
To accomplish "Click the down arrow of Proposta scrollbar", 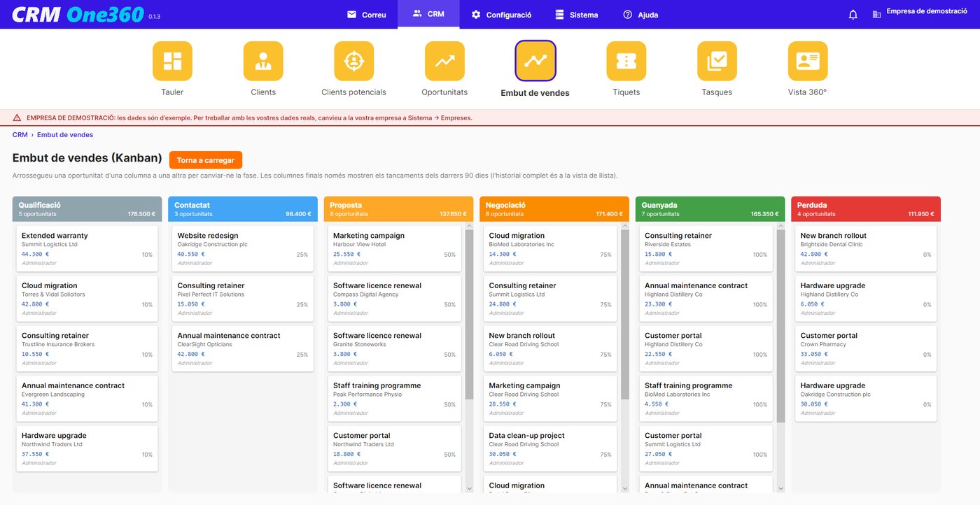I will [469, 488].
